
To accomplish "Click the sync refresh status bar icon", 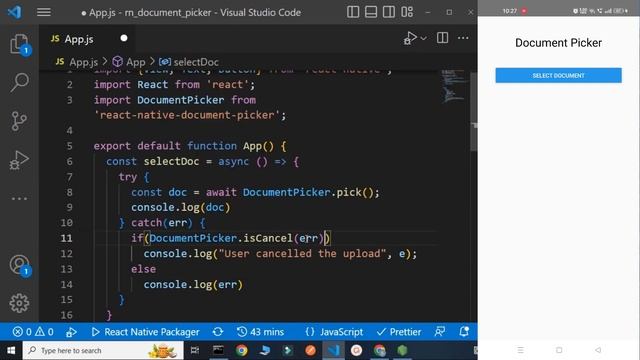I will pos(218,332).
